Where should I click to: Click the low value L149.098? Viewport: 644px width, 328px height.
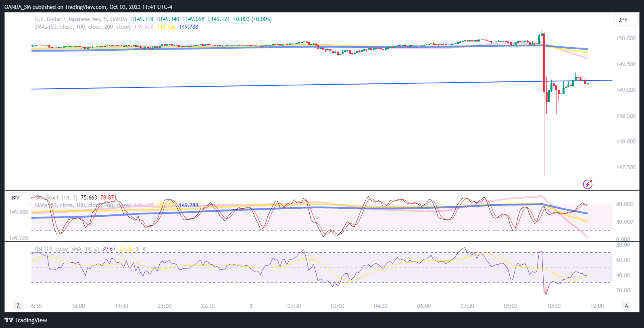coord(194,19)
